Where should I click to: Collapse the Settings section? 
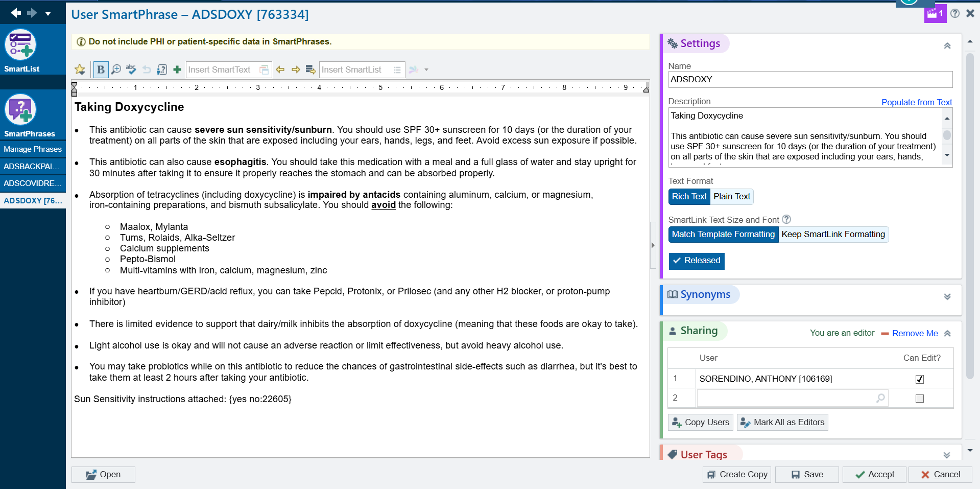pyautogui.click(x=947, y=45)
